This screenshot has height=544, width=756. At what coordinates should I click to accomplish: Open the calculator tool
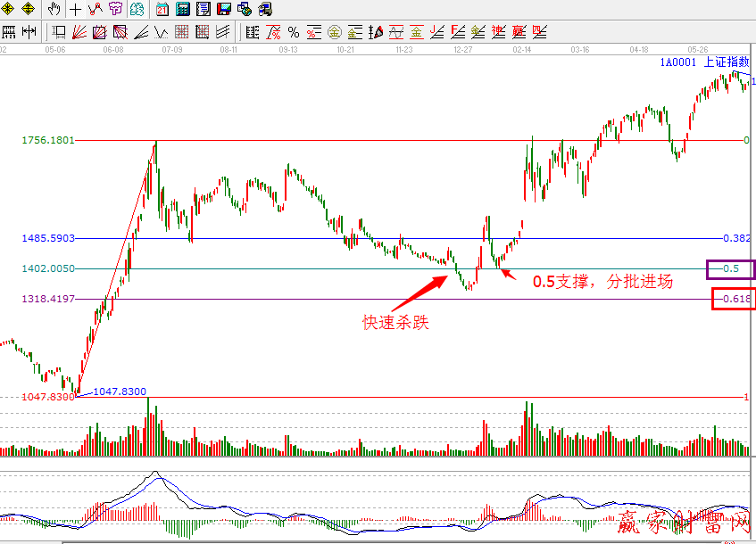pyautogui.click(x=183, y=8)
